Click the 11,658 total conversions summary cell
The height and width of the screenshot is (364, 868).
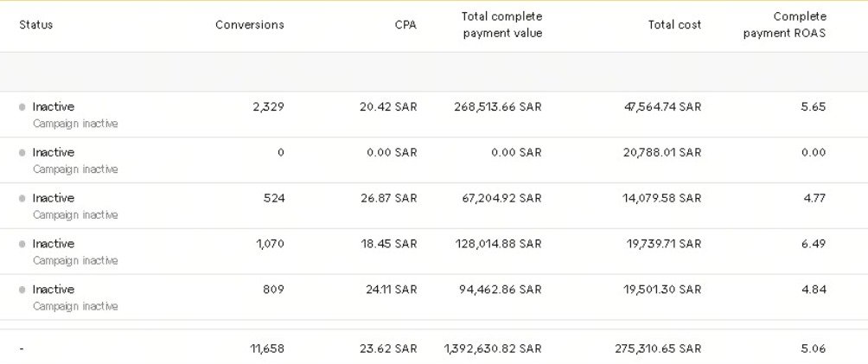pyautogui.click(x=267, y=349)
